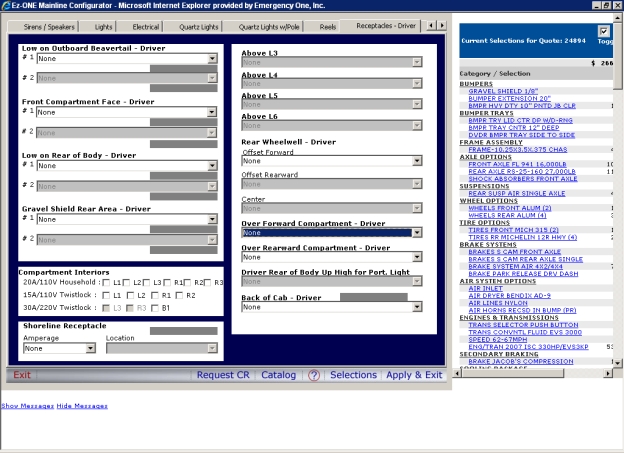624x453 pixels.
Task: Open BRAKE JACOB'S COMPRESSION link
Action: pyautogui.click(x=521, y=361)
